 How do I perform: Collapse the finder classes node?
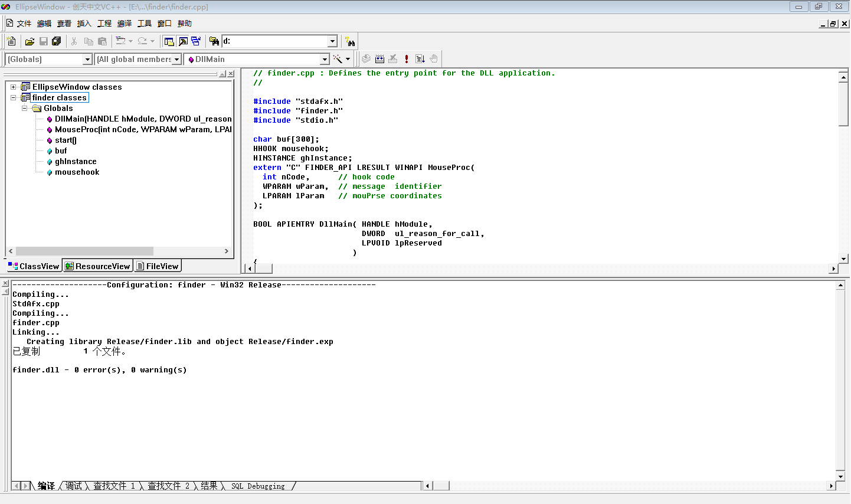pyautogui.click(x=13, y=97)
